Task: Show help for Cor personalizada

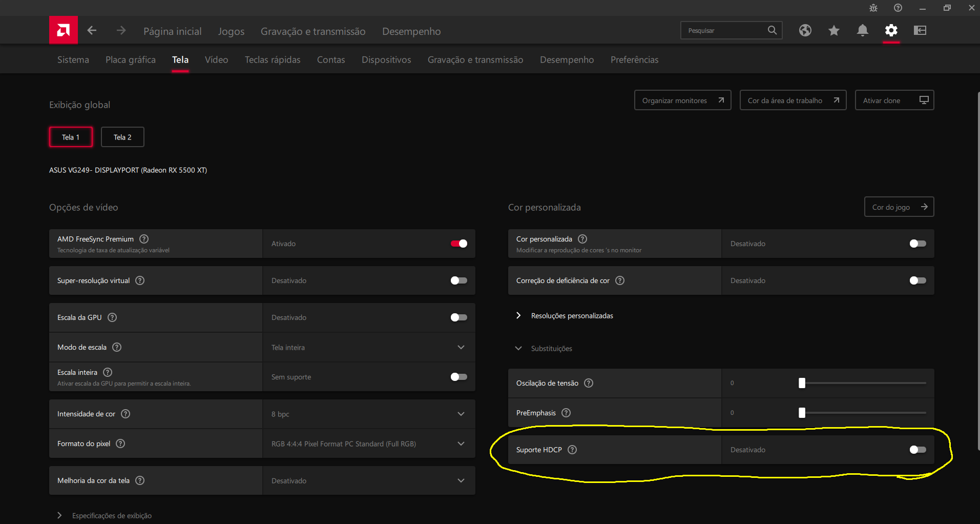Action: (582, 239)
